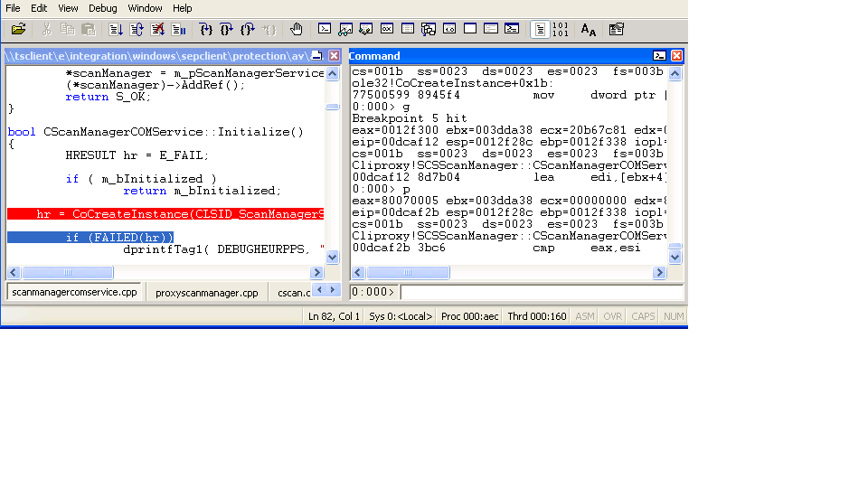Viewport: 868px width, 488px height.
Task: Click the CAPS status bar indicator
Action: tap(643, 316)
